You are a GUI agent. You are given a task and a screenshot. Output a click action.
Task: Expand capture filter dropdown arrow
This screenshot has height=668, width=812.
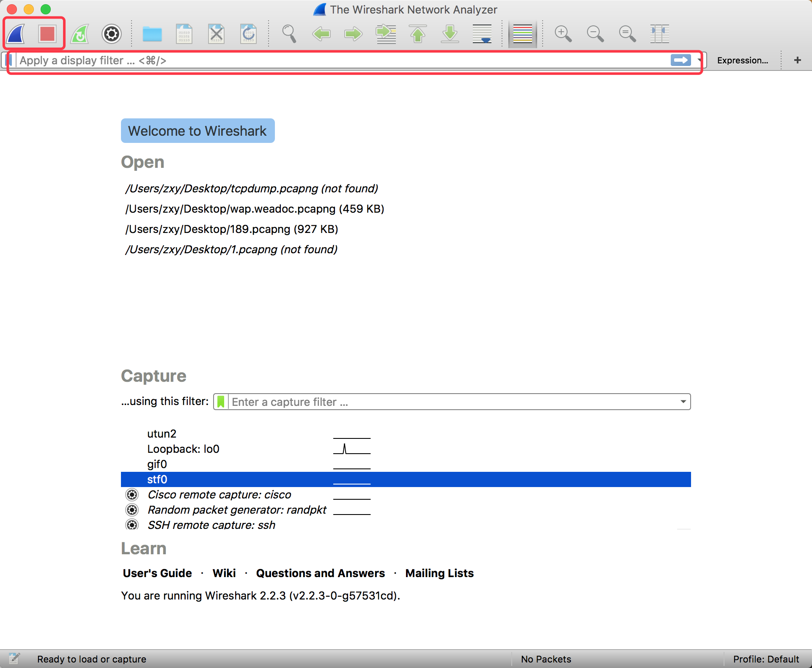coord(683,402)
